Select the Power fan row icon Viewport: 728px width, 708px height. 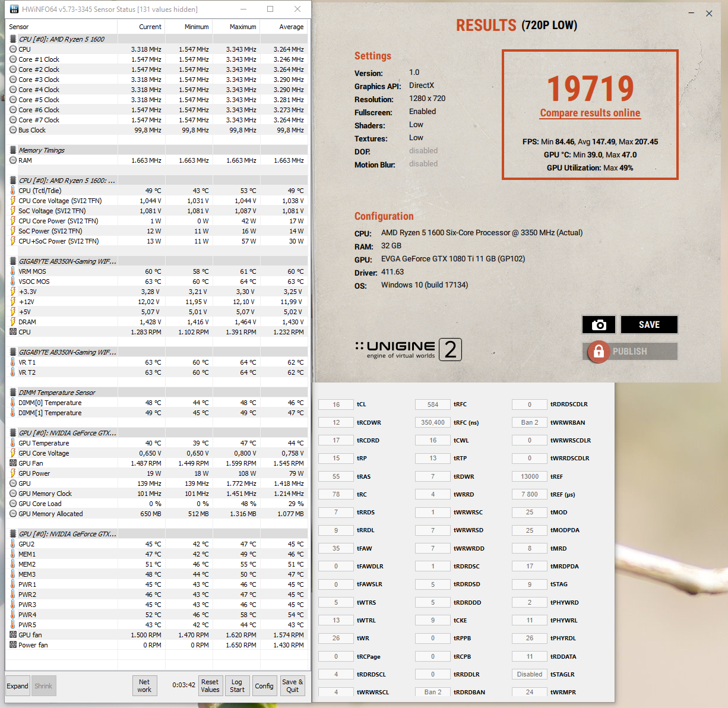[13, 645]
